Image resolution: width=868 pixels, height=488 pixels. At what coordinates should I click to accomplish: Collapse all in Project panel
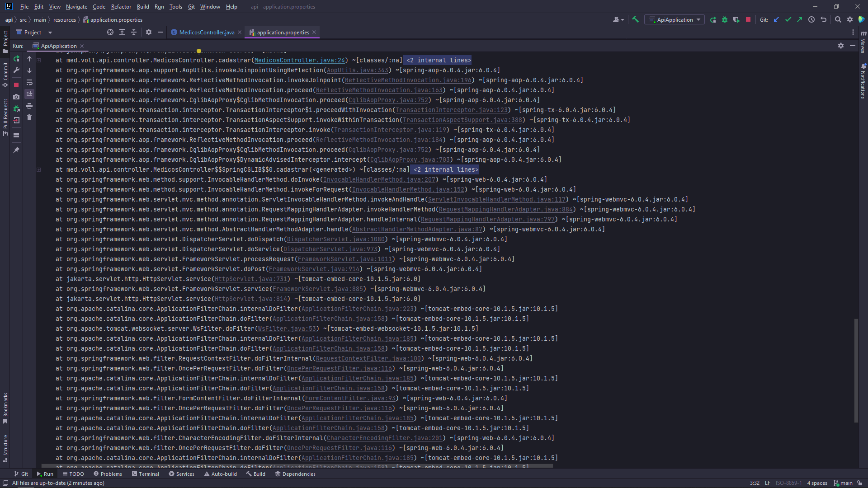(x=134, y=32)
